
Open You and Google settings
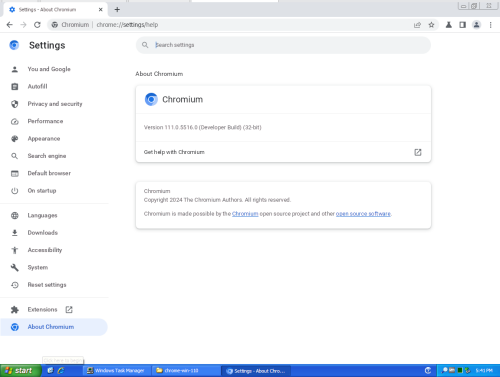tap(49, 69)
